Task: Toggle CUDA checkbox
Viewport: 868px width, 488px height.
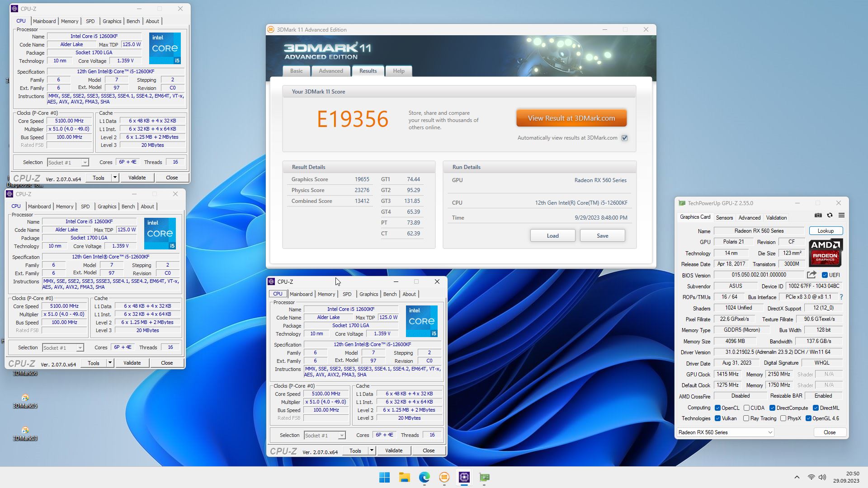Action: pyautogui.click(x=746, y=408)
